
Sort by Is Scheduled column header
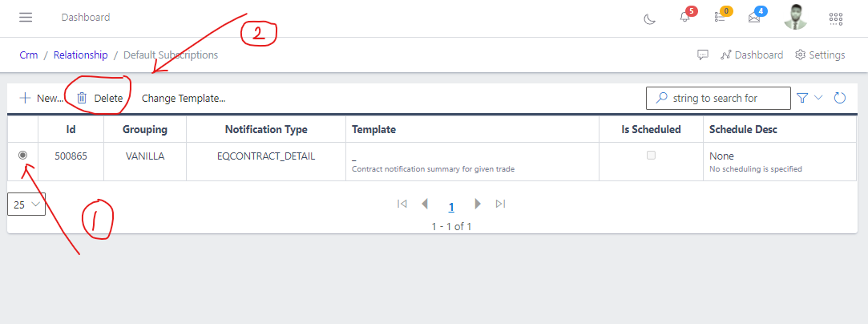[x=651, y=129]
